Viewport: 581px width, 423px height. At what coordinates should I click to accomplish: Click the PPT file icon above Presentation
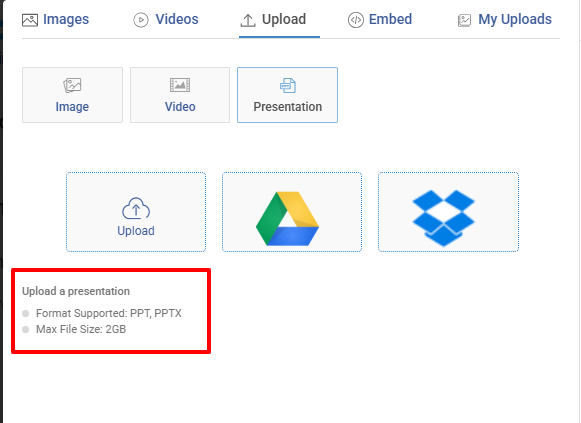pos(288,86)
